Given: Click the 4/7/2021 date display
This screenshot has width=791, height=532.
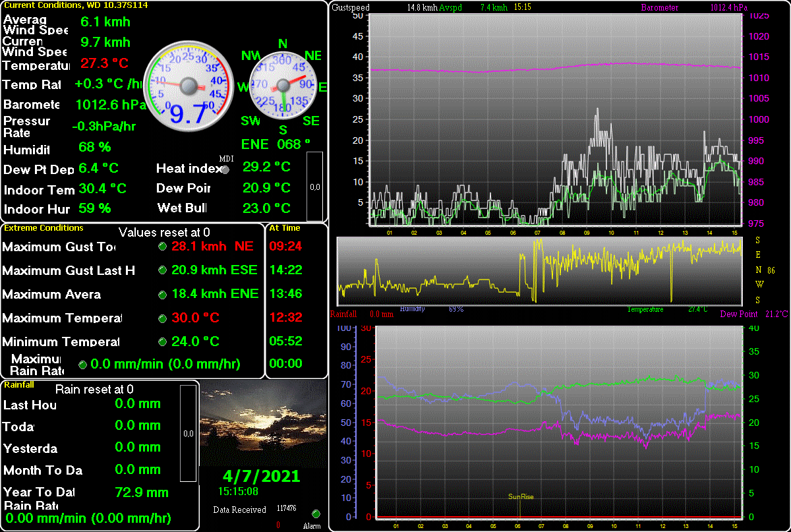Looking at the screenshot, I should pos(261,476).
